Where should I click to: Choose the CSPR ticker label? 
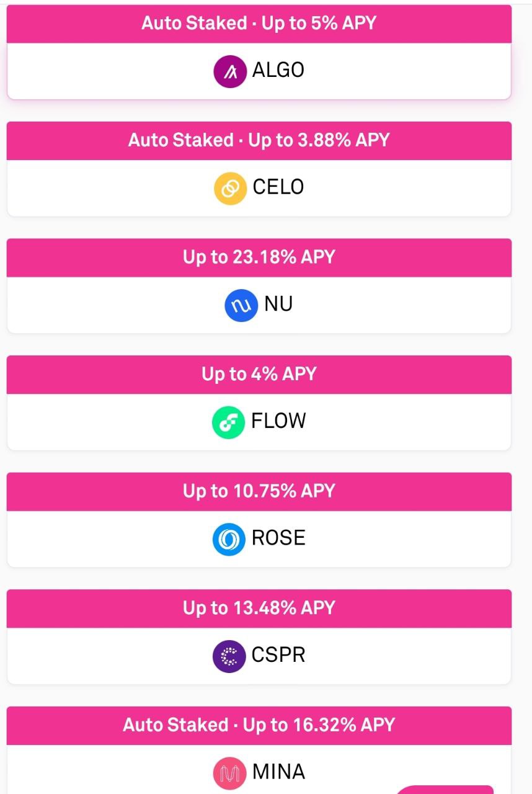click(x=278, y=655)
